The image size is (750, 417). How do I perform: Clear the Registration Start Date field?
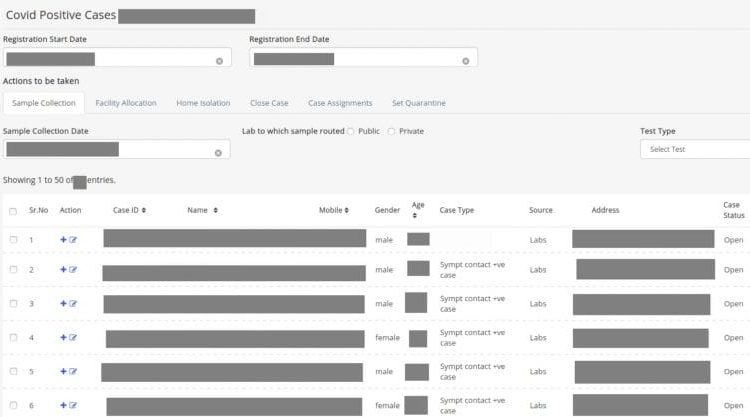click(219, 61)
